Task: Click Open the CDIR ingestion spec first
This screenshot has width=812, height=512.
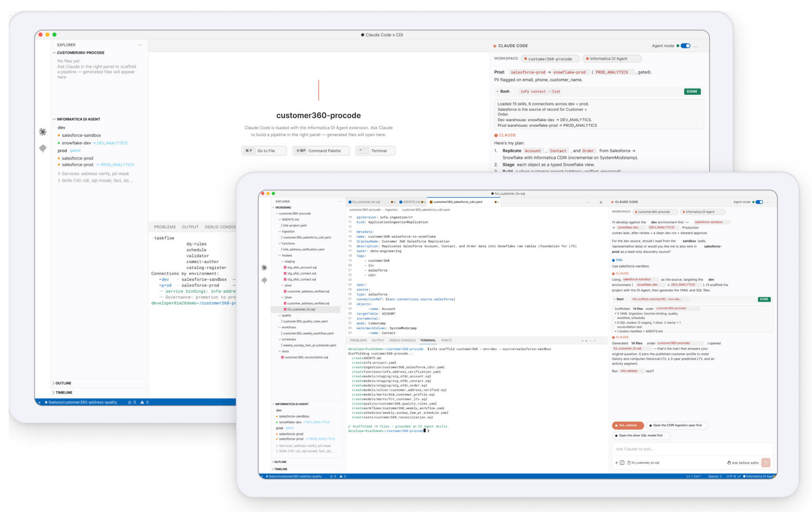Action: tap(677, 426)
